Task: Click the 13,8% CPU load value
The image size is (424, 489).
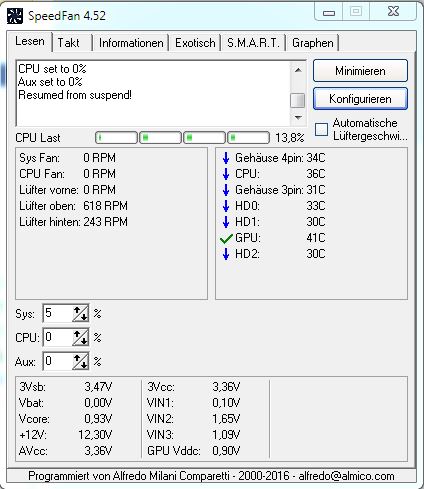Action: pos(290,138)
